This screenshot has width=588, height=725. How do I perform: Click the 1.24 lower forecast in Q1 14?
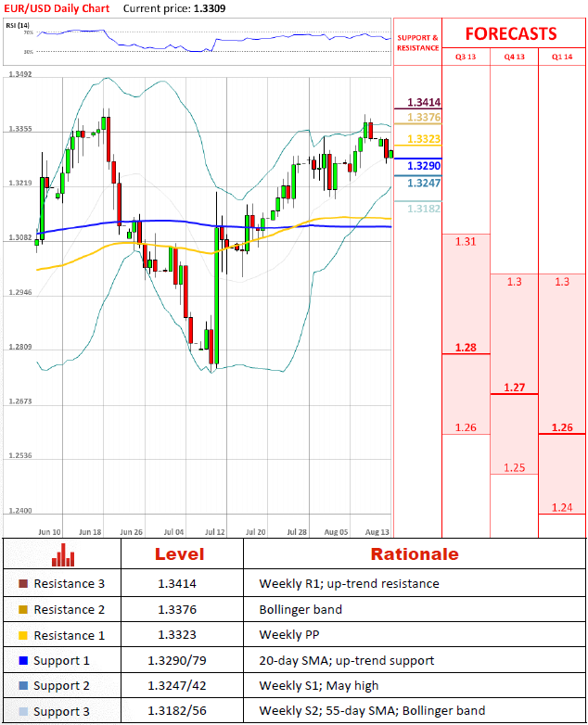click(562, 508)
